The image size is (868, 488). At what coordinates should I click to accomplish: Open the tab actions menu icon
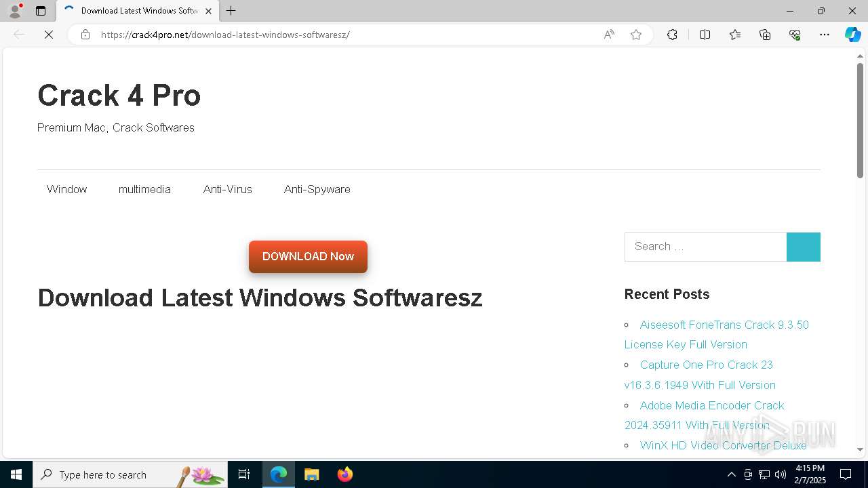point(41,11)
